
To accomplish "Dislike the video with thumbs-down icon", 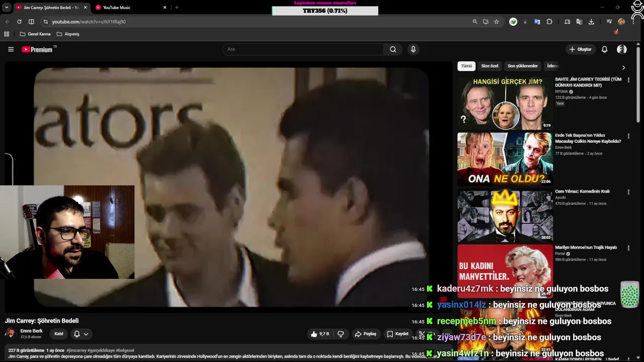I will [x=341, y=334].
